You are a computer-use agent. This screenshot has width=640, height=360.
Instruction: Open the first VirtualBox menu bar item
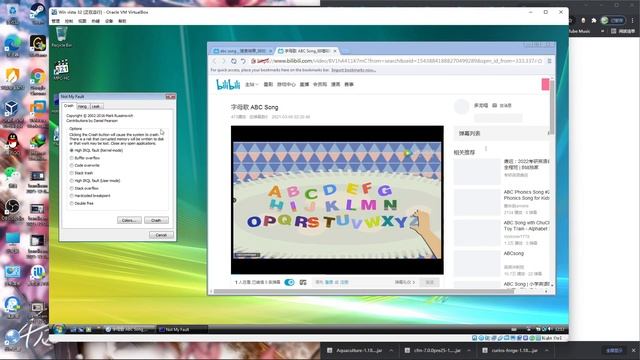[x=56, y=21]
